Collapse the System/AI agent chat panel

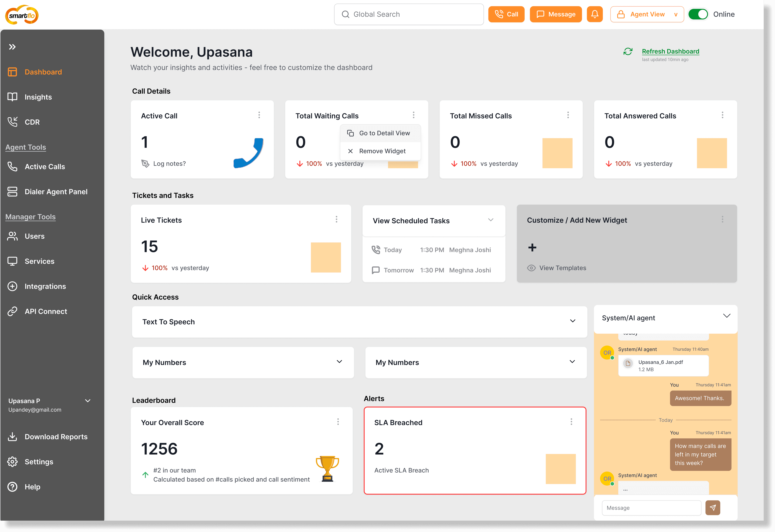727,316
